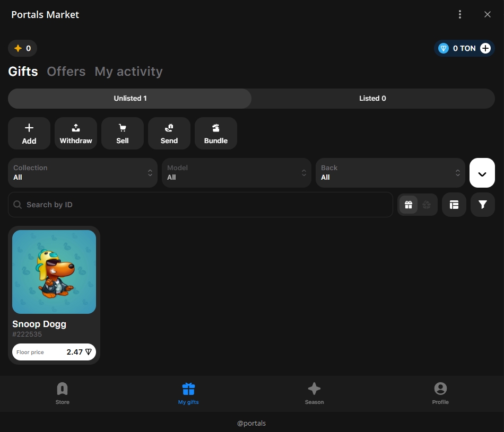Switch to the Unlisted 1 segment
Image resolution: width=504 pixels, height=432 pixels.
click(x=130, y=99)
